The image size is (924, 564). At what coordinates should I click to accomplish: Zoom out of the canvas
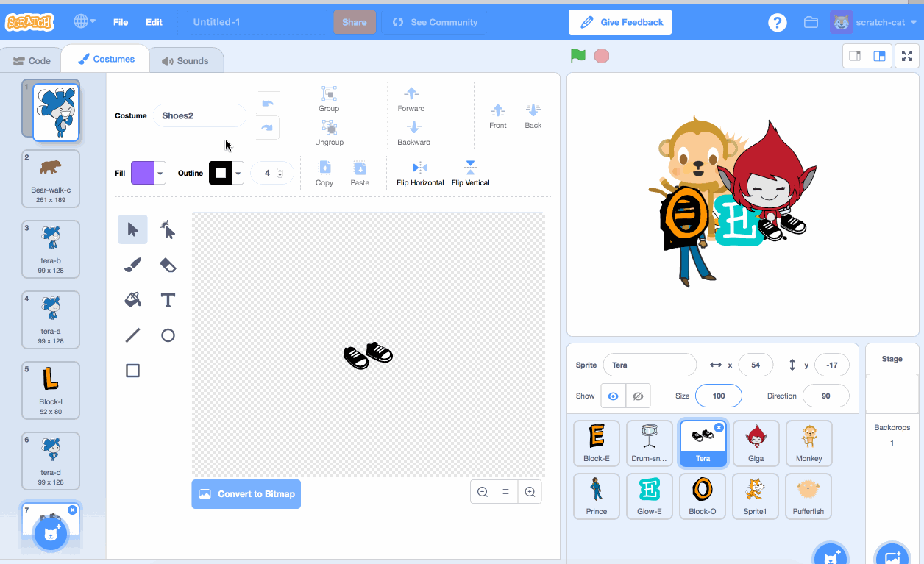[483, 492]
